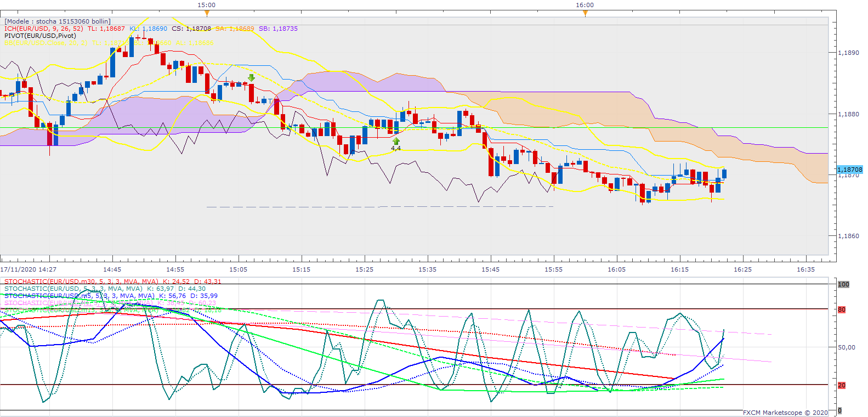Click the 14:55 time axis label
Image resolution: width=868 pixels, height=417 pixels.
point(175,269)
